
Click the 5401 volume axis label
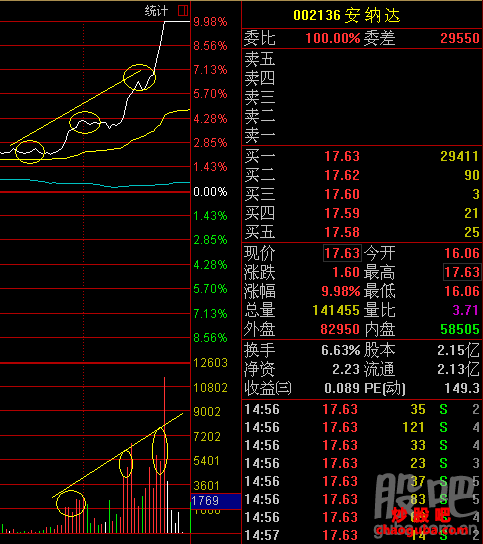(206, 461)
